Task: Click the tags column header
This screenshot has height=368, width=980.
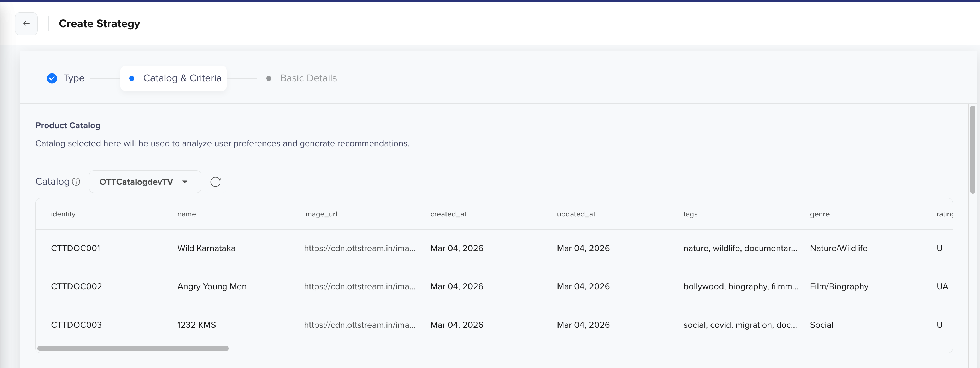Action: [690, 214]
